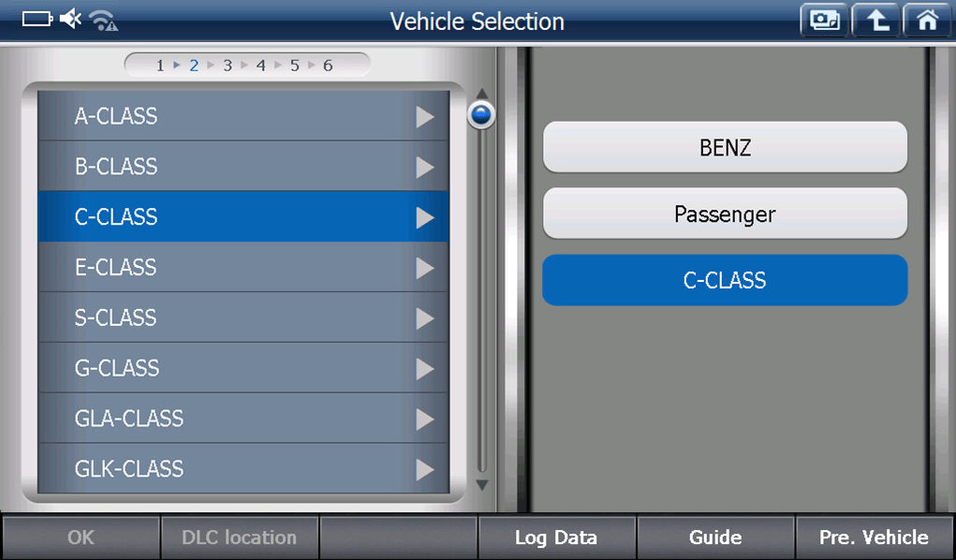Click the BENZ breadcrumb button
956x560 pixels.
coord(725,147)
